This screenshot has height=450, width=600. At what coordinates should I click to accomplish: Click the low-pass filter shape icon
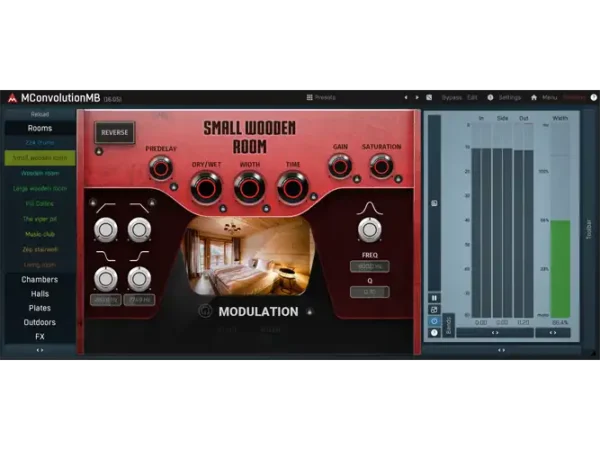[139, 208]
